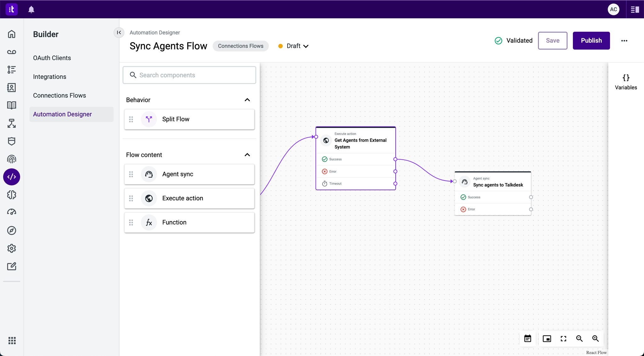Select the Connections Flows tab
Viewport: 644px width, 356px height.
[x=59, y=95]
